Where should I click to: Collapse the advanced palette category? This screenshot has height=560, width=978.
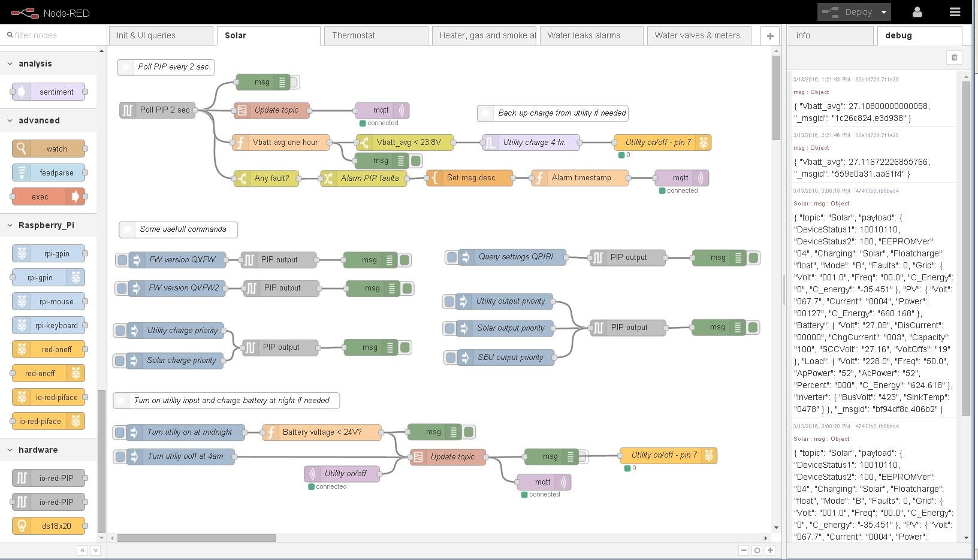click(x=10, y=120)
